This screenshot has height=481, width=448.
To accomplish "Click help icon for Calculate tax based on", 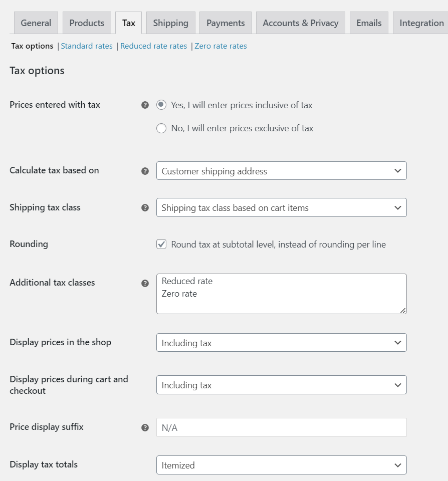I will click(x=145, y=171).
